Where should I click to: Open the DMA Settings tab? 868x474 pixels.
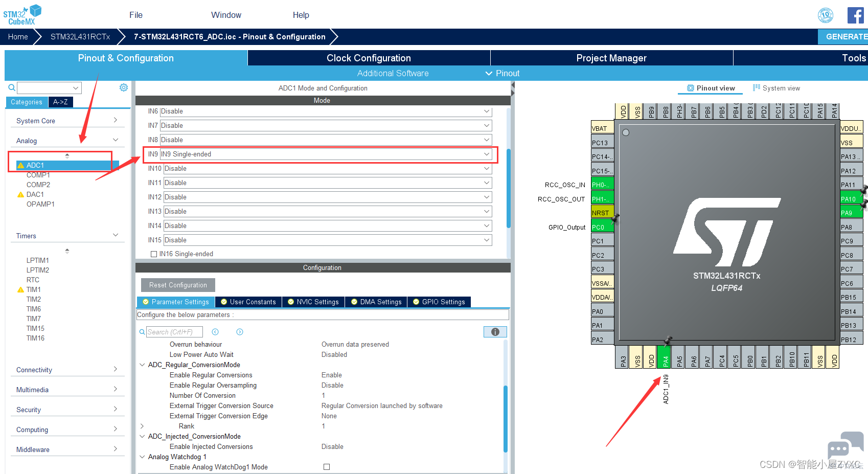tap(376, 302)
